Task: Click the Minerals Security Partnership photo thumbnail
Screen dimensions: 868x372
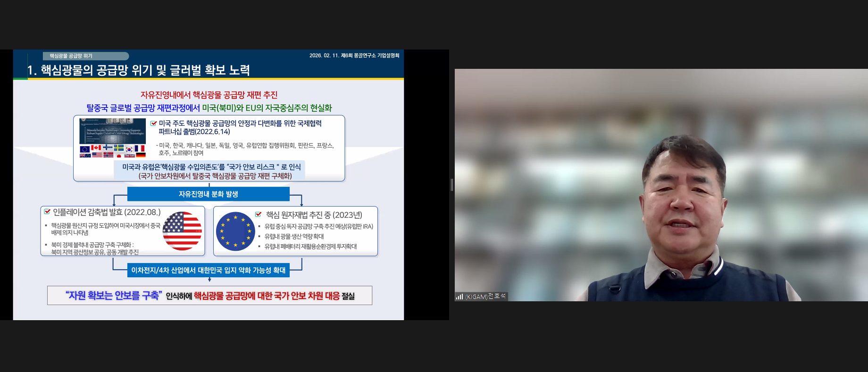Action: (112, 131)
